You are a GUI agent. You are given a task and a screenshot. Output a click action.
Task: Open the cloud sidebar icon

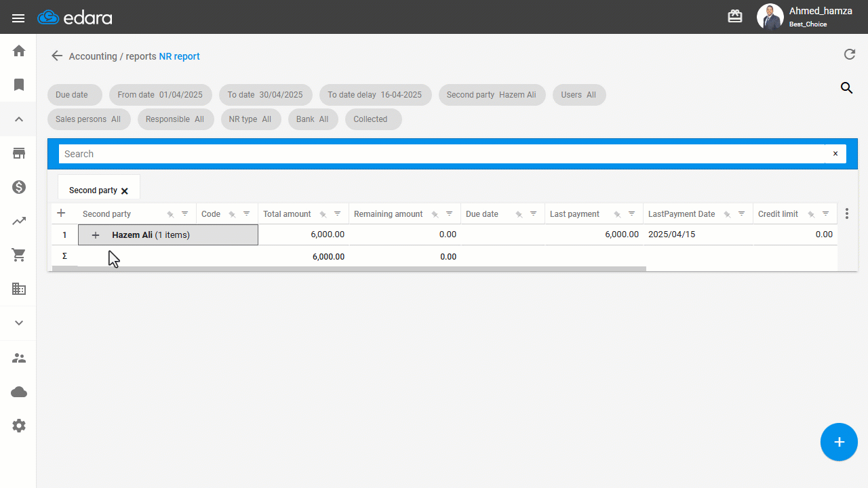click(x=19, y=392)
